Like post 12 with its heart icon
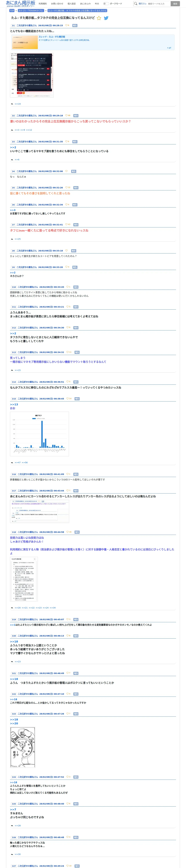186x868 pixels. (x=68, y=328)
